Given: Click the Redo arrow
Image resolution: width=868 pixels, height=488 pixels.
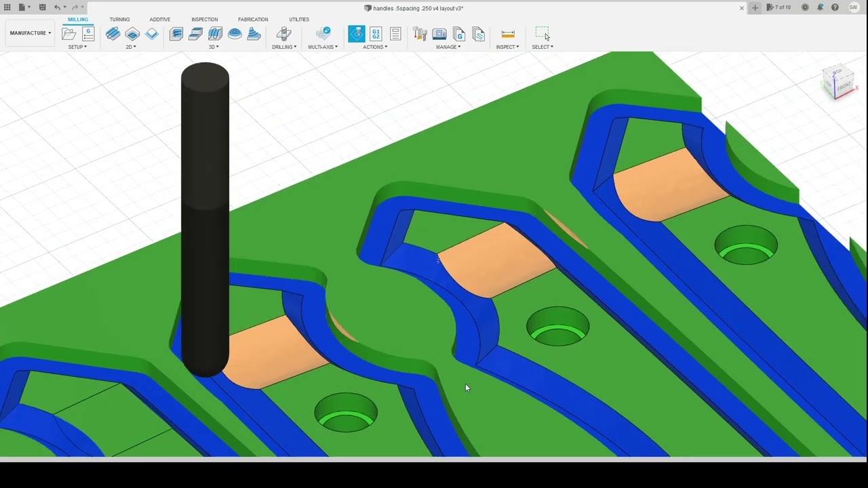Looking at the screenshot, I should [75, 7].
